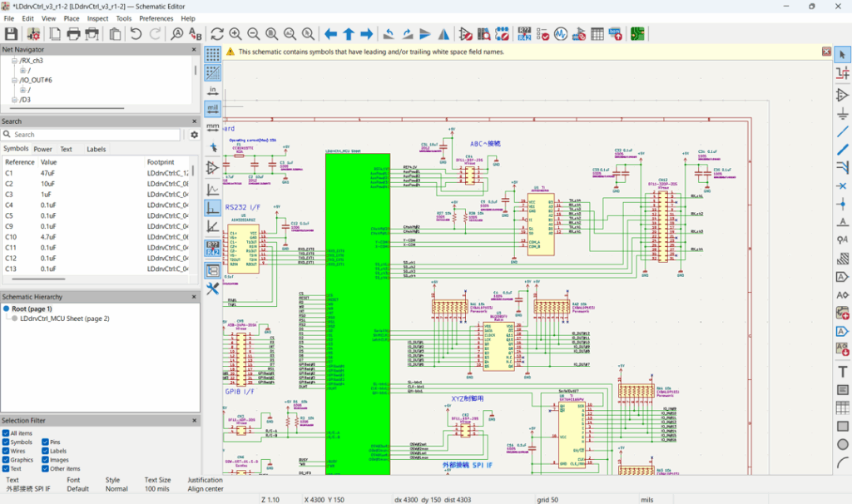Switch units to inches
This screenshot has width=852, height=504.
[212, 90]
